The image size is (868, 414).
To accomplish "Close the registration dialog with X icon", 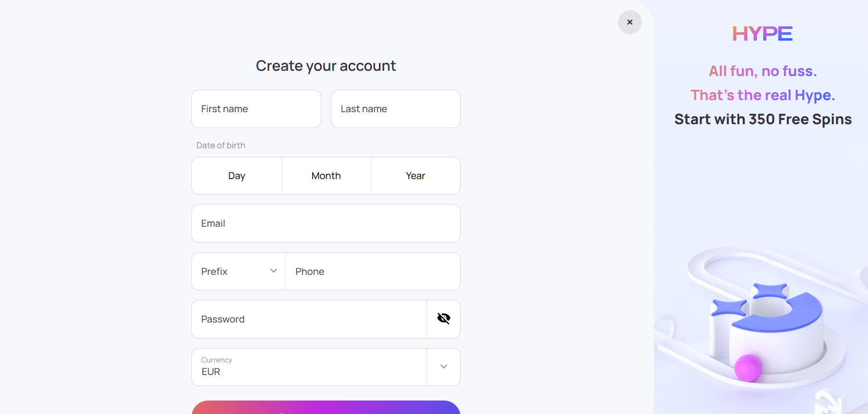I will [x=629, y=22].
